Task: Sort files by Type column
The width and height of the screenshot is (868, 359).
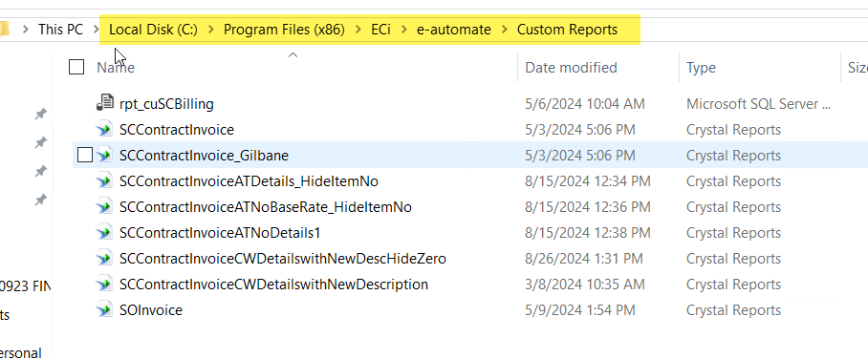Action: click(x=701, y=68)
